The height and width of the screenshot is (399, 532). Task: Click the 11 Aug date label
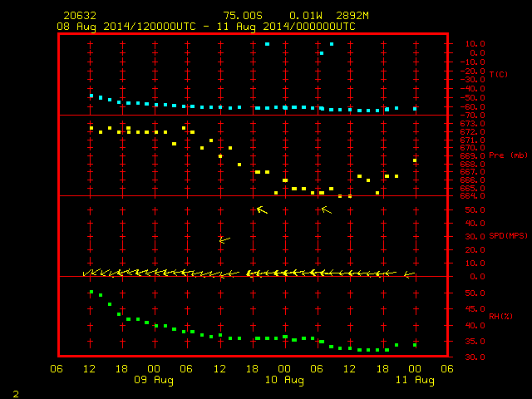(x=415, y=380)
